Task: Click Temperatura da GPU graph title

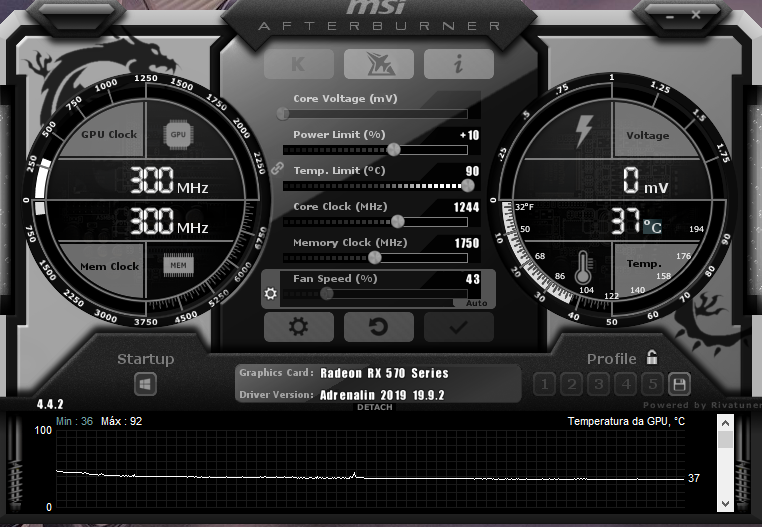Action: click(626, 422)
